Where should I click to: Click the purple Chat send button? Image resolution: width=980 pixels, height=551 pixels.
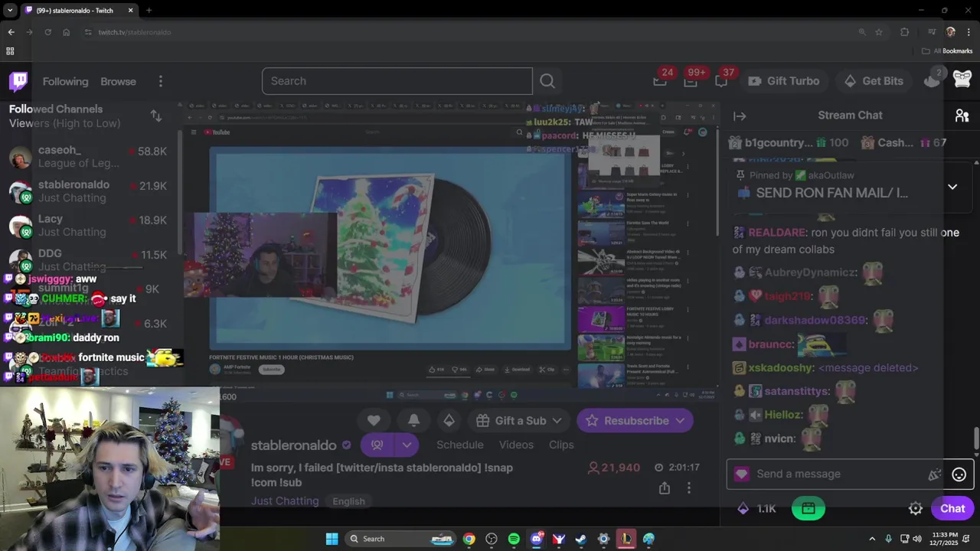tap(952, 508)
